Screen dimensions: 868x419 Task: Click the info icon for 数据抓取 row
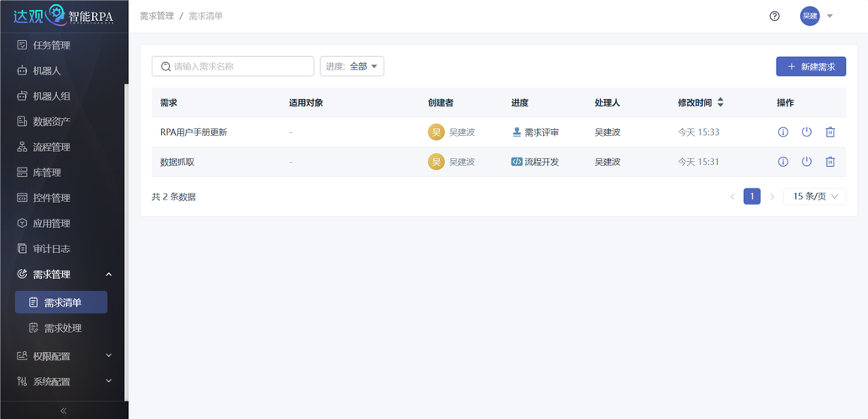(x=783, y=162)
